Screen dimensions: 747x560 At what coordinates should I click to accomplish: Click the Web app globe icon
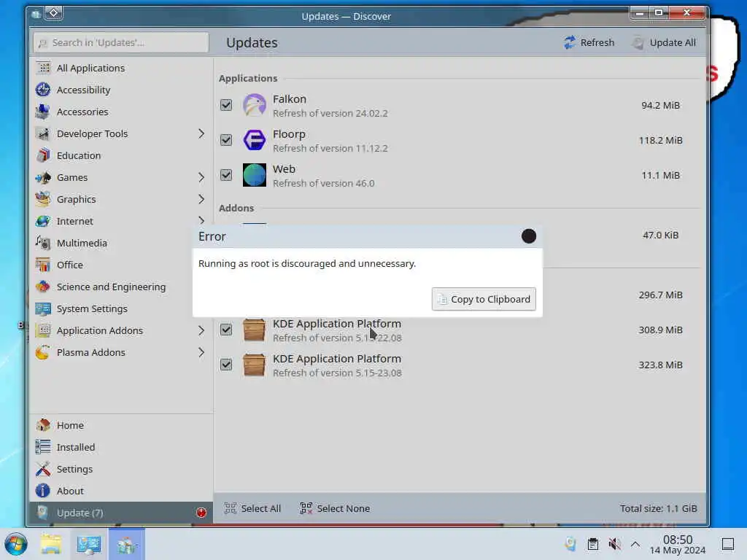pyautogui.click(x=255, y=175)
